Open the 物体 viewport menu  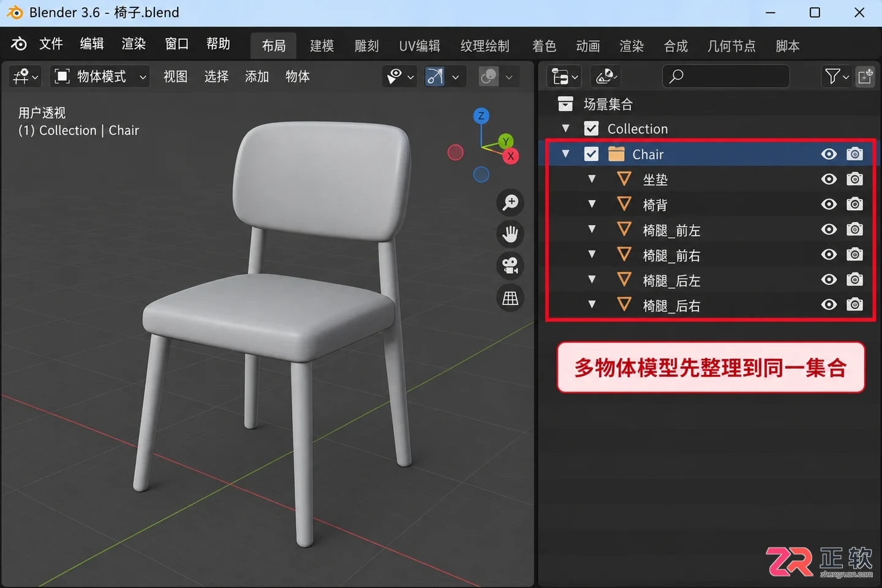click(x=298, y=77)
